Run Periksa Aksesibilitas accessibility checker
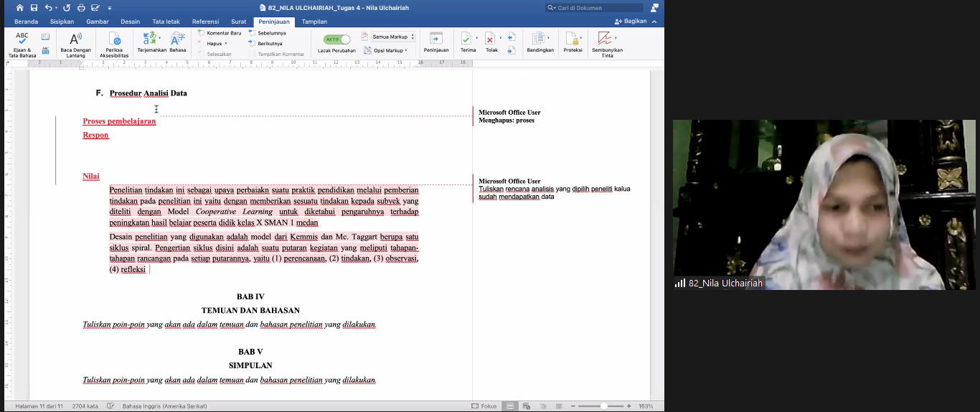Image resolution: width=980 pixels, height=412 pixels. click(115, 44)
